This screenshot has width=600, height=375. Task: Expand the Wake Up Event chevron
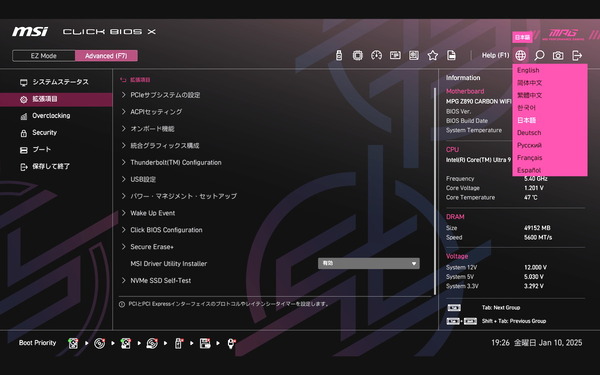124,213
